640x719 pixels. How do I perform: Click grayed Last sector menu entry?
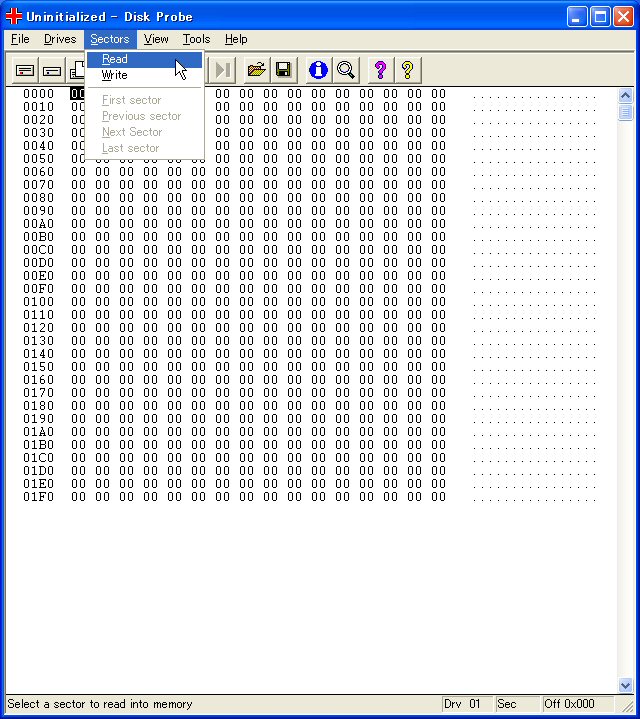click(144, 148)
